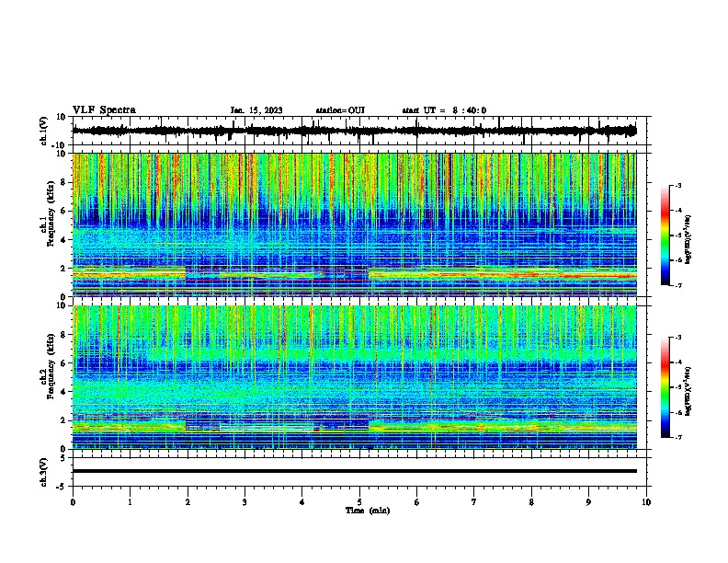Click tick label "5" on the time axis
728x563 pixels.
click(x=359, y=502)
